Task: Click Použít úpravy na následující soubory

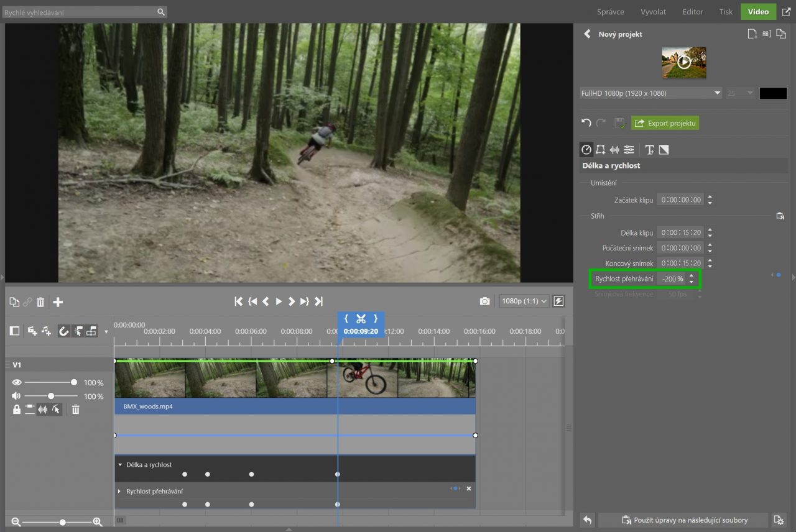Action: (x=684, y=520)
